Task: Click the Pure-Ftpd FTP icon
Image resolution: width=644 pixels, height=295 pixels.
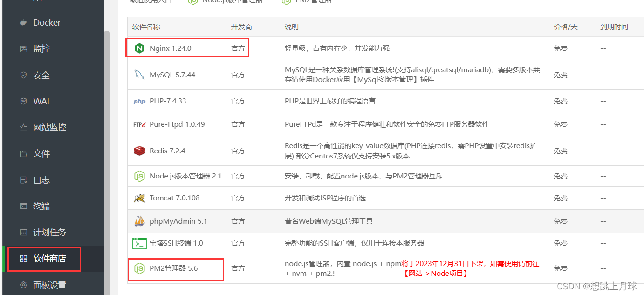Action: pyautogui.click(x=140, y=124)
